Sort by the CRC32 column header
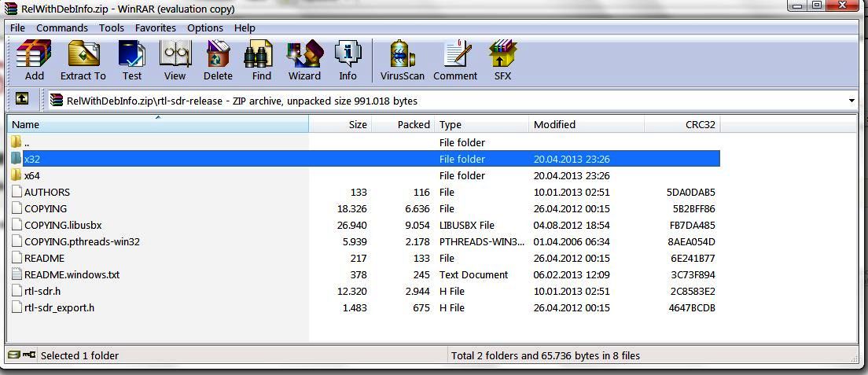The image size is (868, 375). (682, 124)
